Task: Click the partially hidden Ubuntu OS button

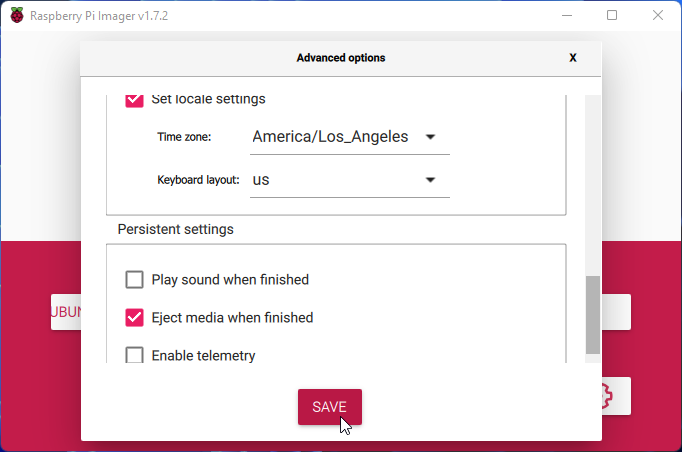Action: click(x=66, y=312)
